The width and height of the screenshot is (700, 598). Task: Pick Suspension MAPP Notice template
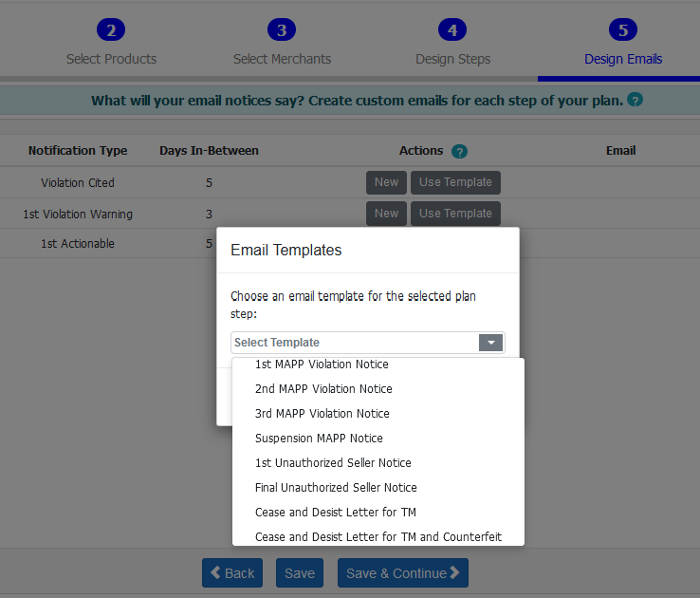[x=319, y=438]
